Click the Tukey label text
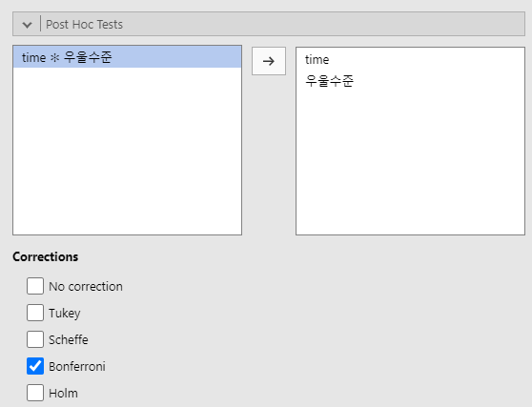This screenshot has height=407, width=532. 65,313
